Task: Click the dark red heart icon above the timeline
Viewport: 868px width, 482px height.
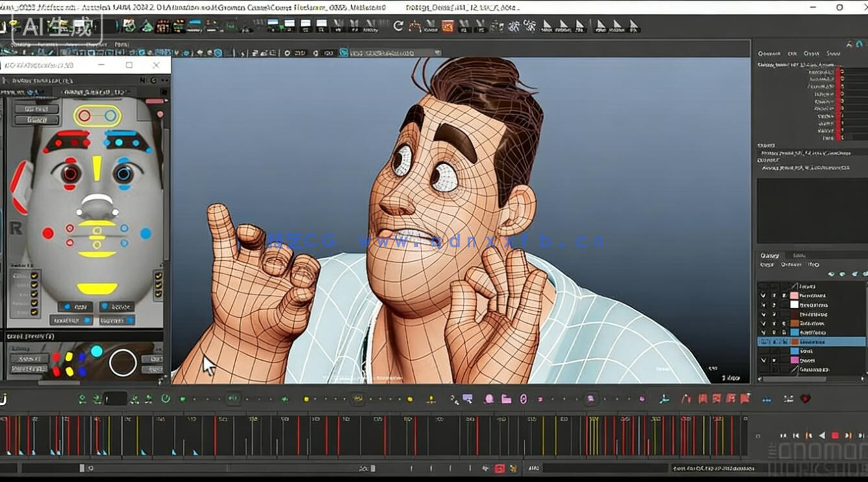Action: pos(805,399)
